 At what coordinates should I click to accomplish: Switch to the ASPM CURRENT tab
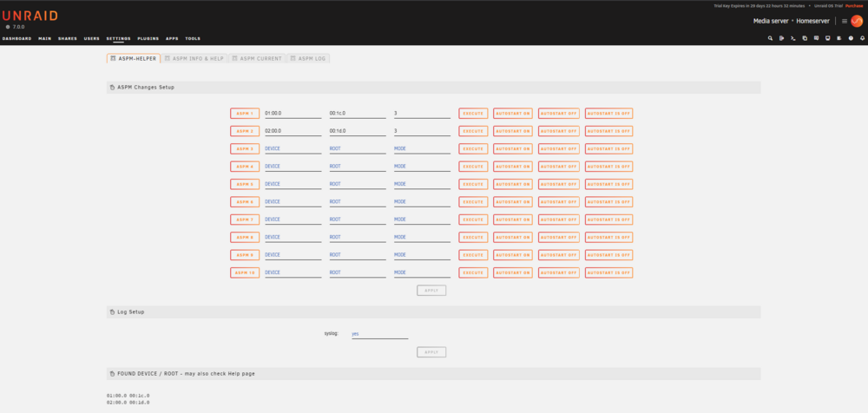point(258,58)
